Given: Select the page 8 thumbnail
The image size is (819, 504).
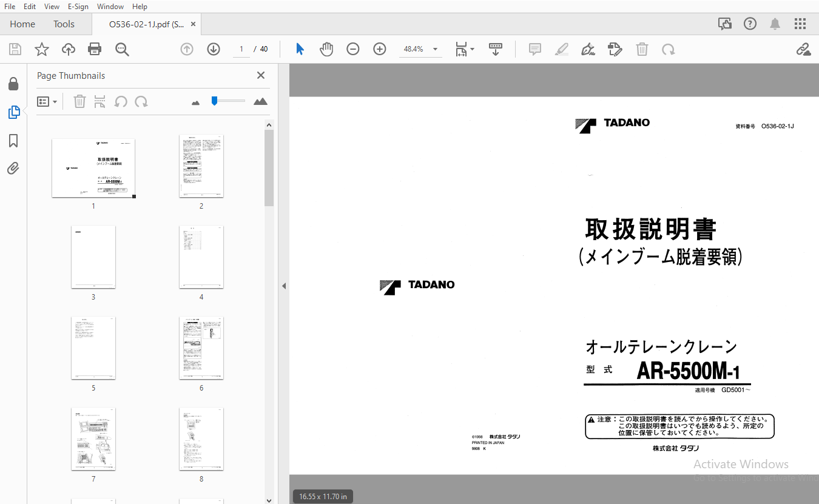Looking at the screenshot, I should 201,439.
